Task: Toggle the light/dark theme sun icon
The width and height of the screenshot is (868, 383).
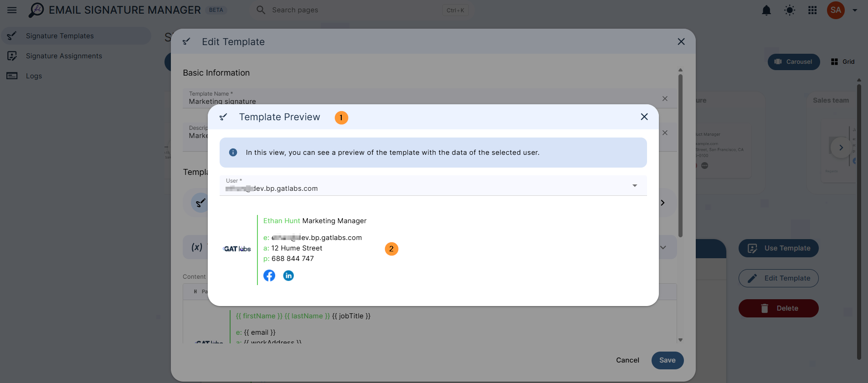Action: point(790,10)
